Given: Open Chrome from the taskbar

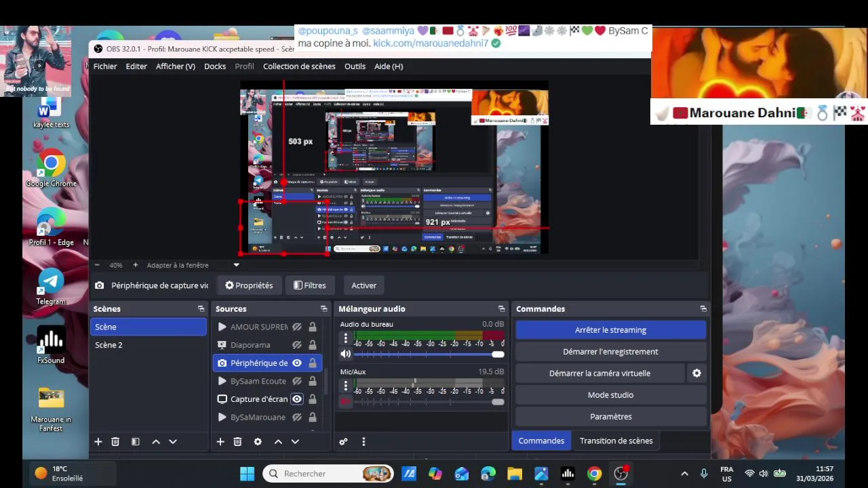Looking at the screenshot, I should click(594, 474).
